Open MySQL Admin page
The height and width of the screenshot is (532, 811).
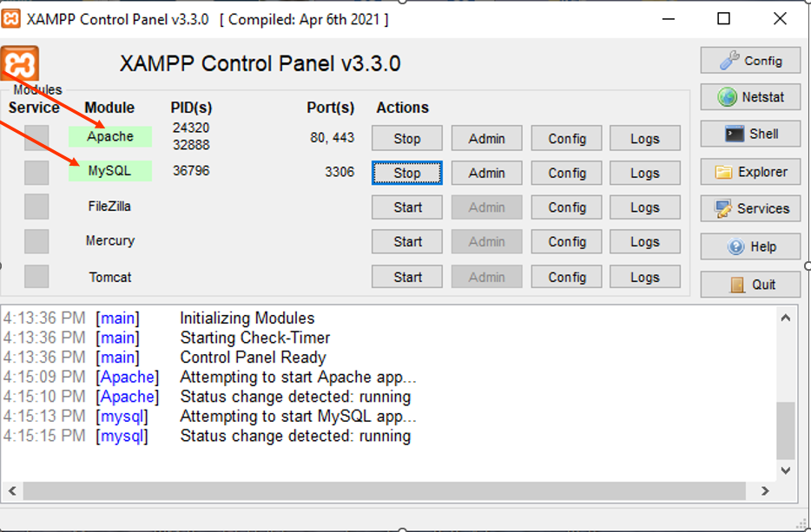[487, 173]
